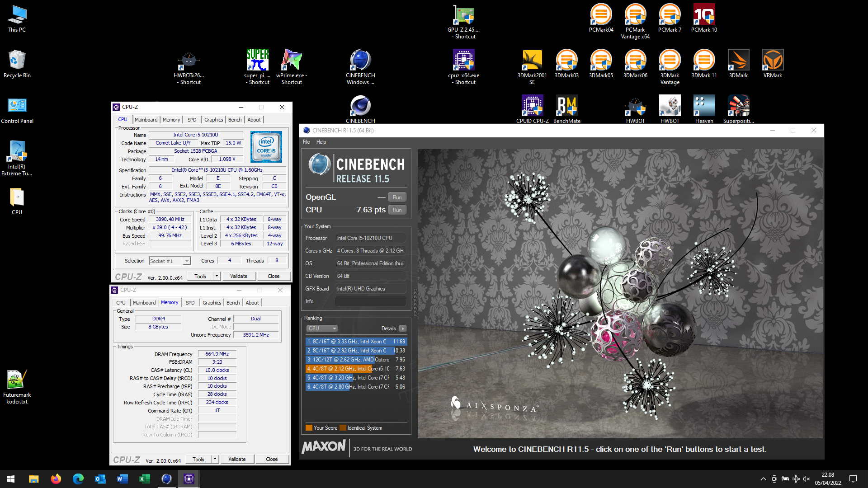Screen dimensions: 868x488
Task: Launch the HWBOTx265 shortcut
Action: (189, 67)
